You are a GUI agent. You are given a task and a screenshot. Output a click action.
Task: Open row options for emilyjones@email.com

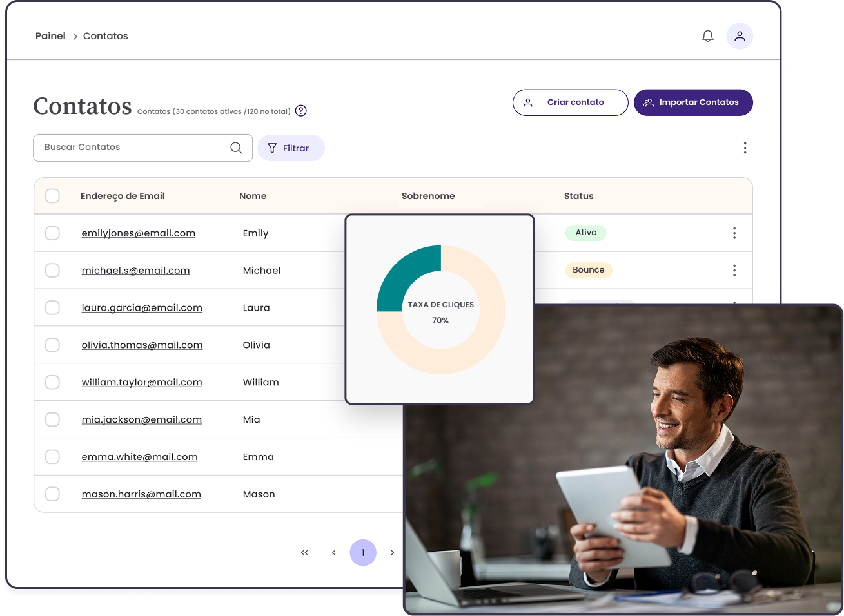pyautogui.click(x=734, y=233)
